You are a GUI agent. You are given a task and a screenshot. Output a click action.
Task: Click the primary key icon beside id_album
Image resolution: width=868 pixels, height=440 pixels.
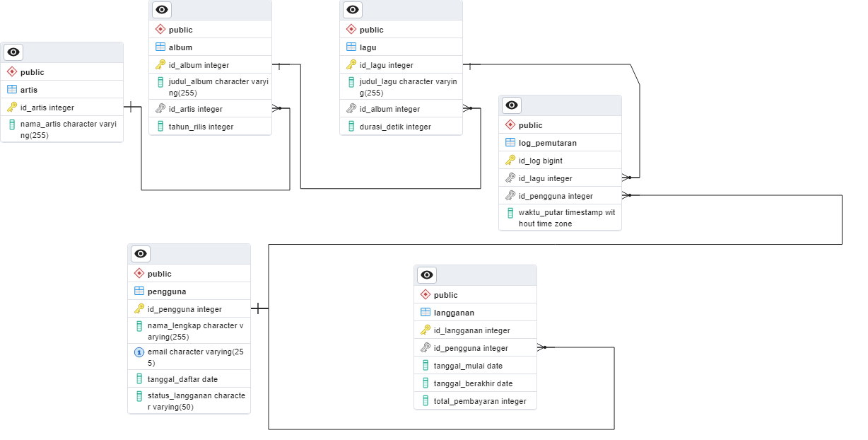coord(160,65)
